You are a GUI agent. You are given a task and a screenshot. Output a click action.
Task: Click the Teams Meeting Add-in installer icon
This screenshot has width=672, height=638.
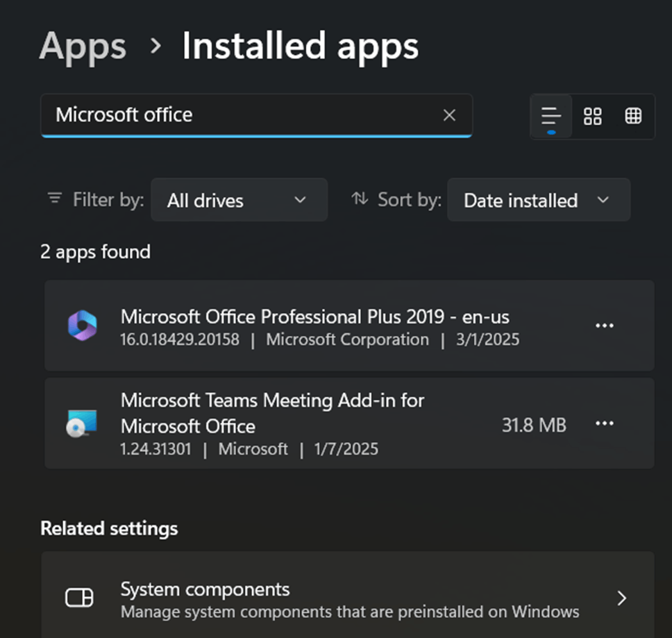tap(81, 423)
